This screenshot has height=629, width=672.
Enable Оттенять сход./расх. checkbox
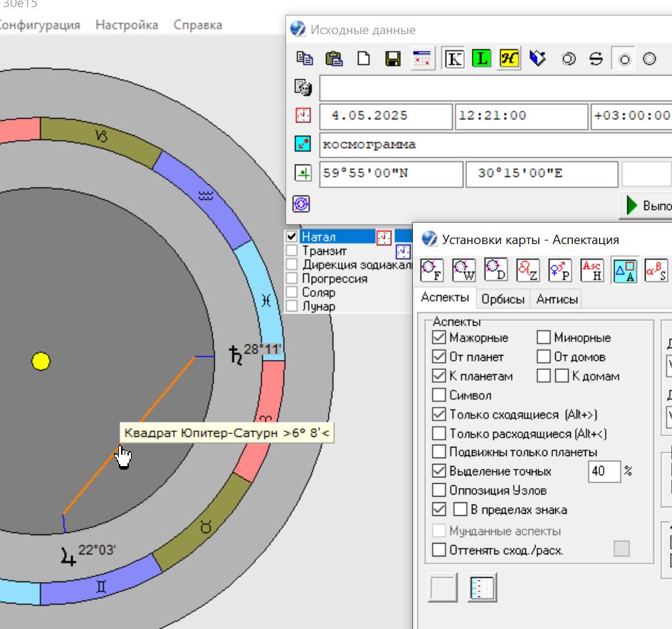tap(439, 550)
